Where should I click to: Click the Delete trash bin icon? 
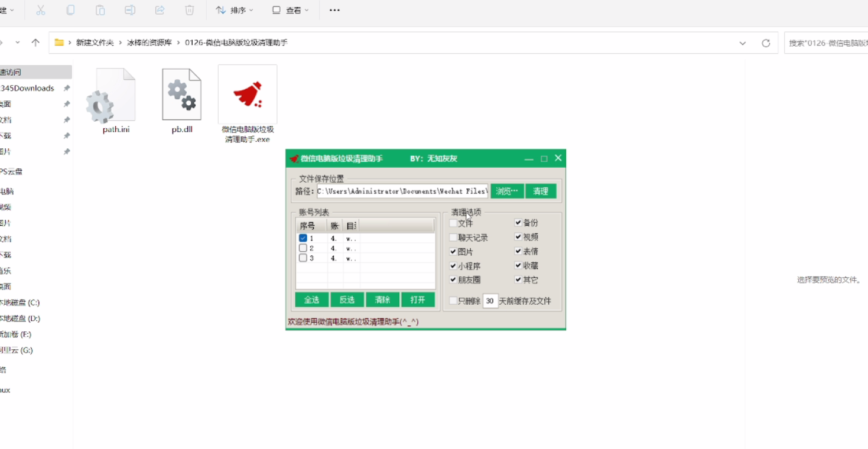pyautogui.click(x=189, y=10)
